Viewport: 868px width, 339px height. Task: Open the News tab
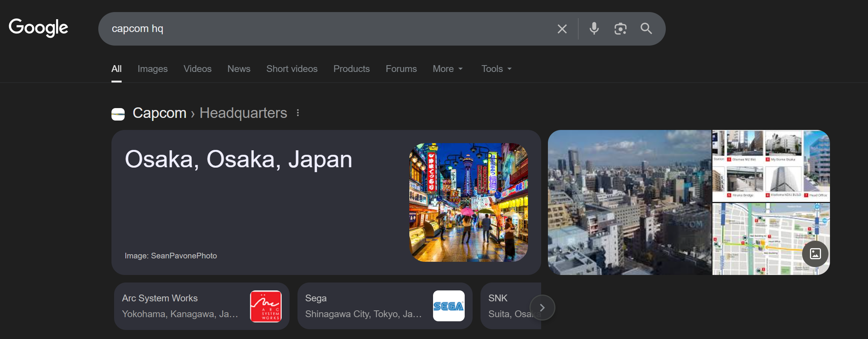coord(239,69)
